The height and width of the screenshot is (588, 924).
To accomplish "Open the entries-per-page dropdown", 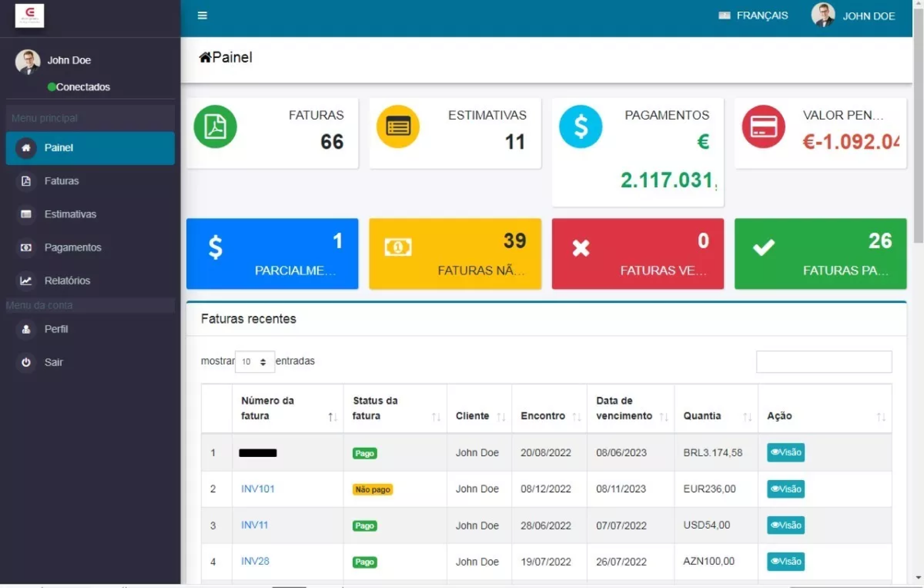I will [254, 362].
